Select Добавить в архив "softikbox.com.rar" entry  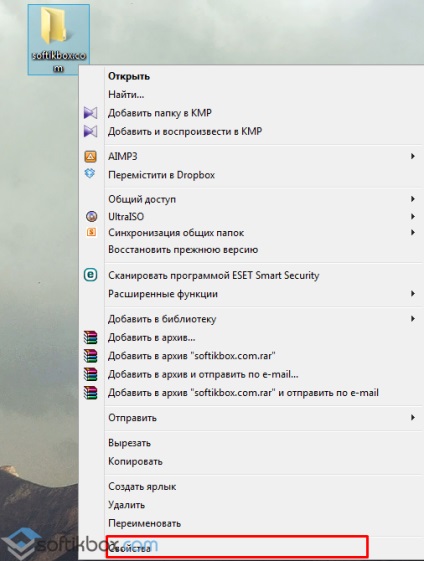coord(192,356)
